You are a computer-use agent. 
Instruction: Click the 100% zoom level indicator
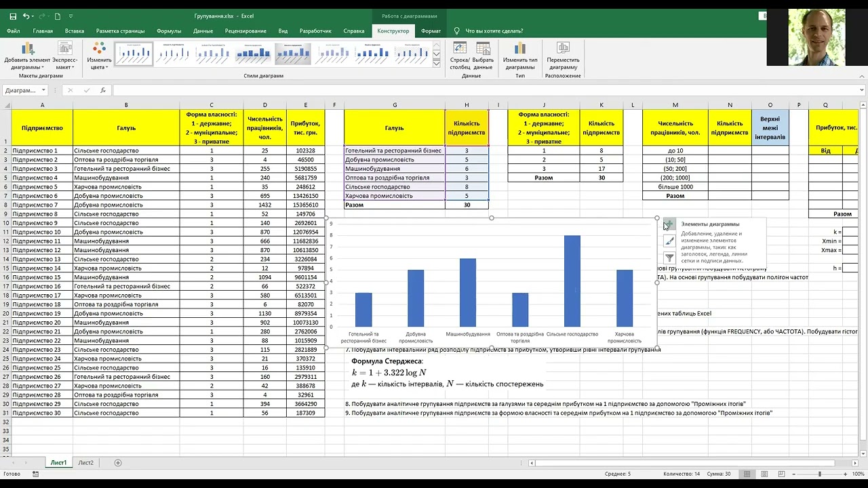pyautogui.click(x=857, y=474)
